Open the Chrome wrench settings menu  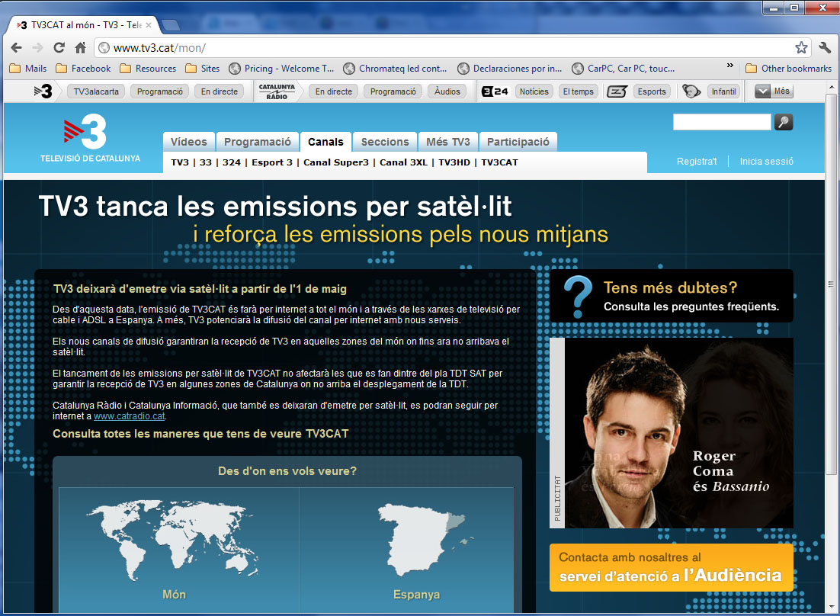[x=825, y=48]
